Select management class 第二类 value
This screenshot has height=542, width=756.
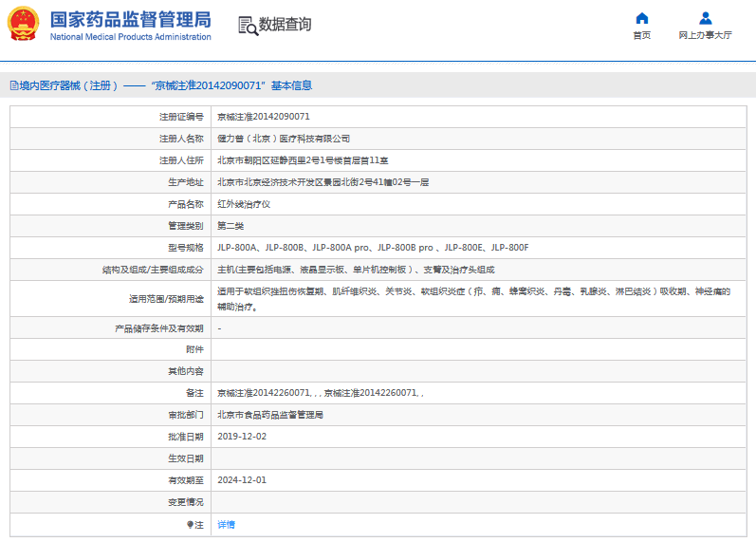pos(230,226)
